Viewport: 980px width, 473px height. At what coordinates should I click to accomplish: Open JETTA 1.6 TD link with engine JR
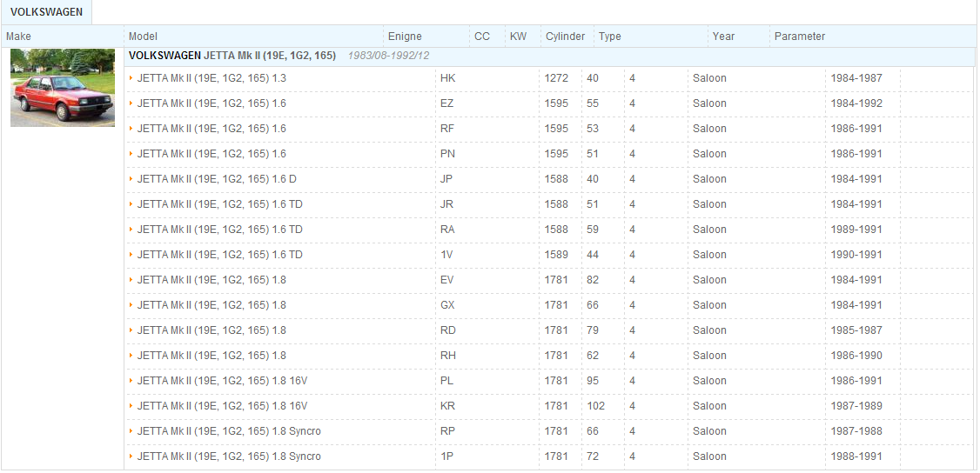pos(220,204)
